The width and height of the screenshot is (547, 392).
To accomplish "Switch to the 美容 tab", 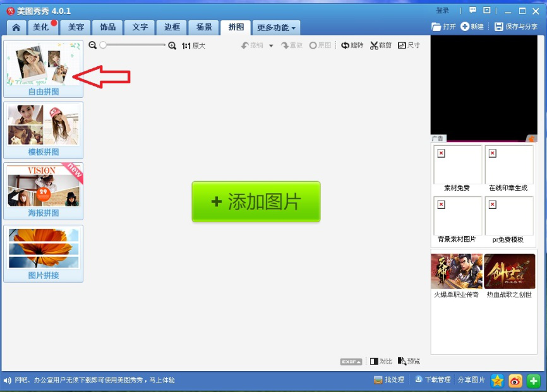I will [76, 27].
